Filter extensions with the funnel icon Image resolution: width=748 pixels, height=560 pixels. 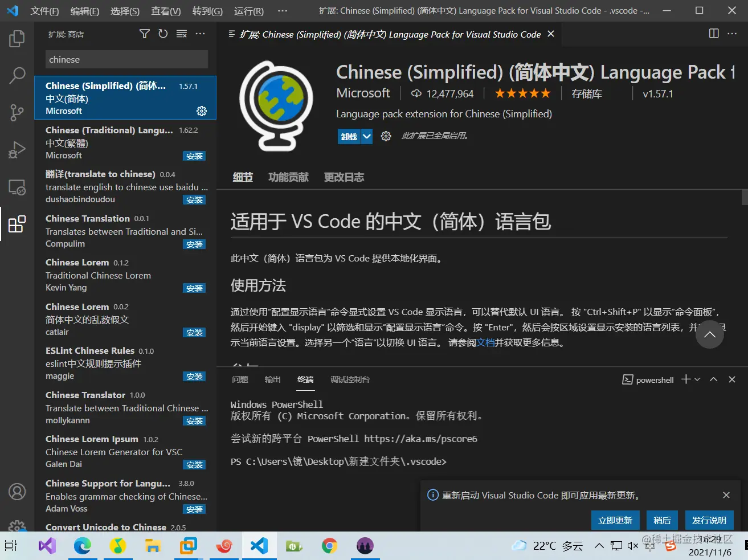pos(145,34)
